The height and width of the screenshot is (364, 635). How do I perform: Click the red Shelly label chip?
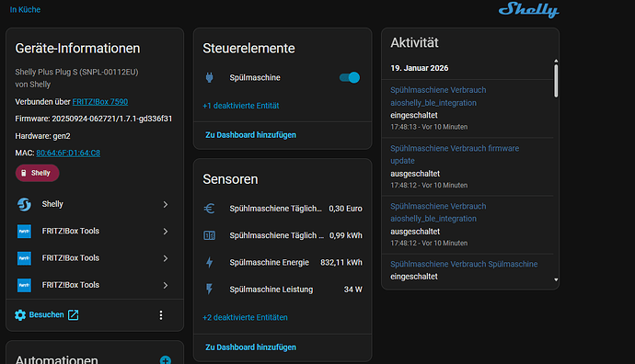pos(37,173)
